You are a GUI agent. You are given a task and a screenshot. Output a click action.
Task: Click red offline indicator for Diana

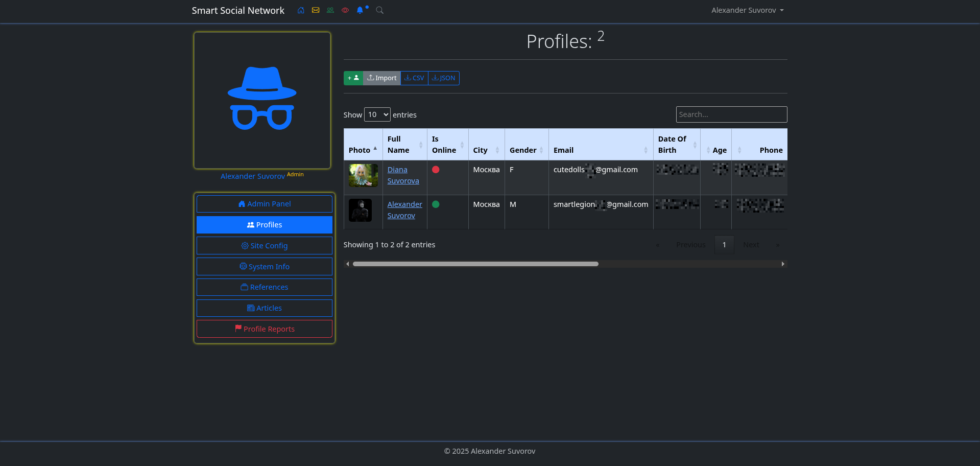tap(436, 170)
